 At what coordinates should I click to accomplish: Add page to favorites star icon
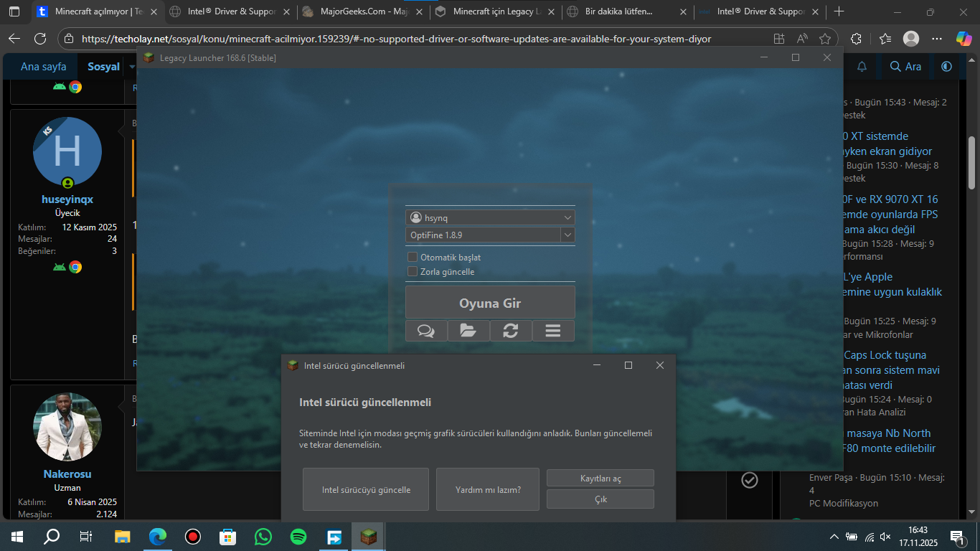point(825,39)
